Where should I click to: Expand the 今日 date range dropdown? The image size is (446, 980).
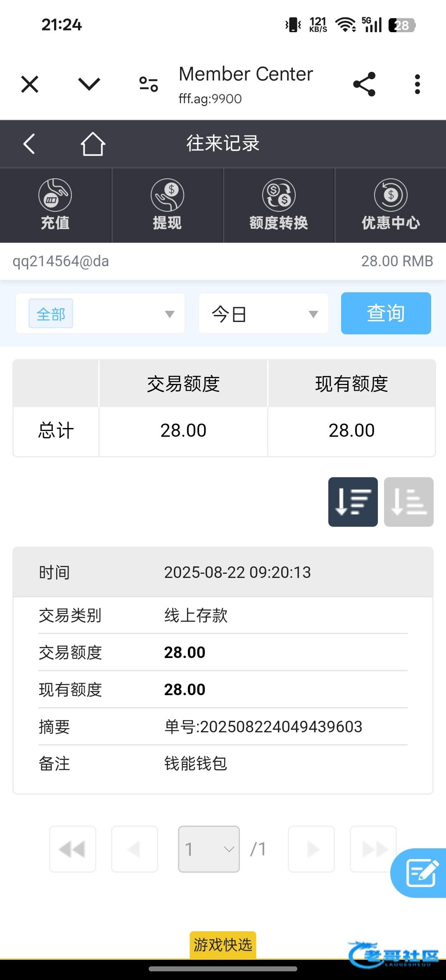click(x=263, y=314)
